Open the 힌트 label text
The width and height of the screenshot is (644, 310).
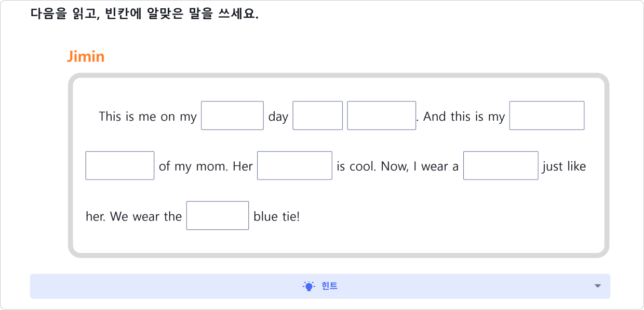329,286
